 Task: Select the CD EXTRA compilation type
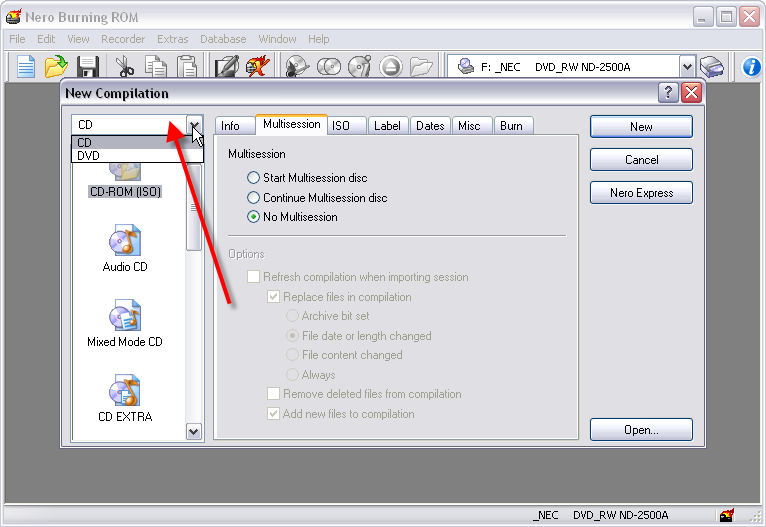(125, 398)
